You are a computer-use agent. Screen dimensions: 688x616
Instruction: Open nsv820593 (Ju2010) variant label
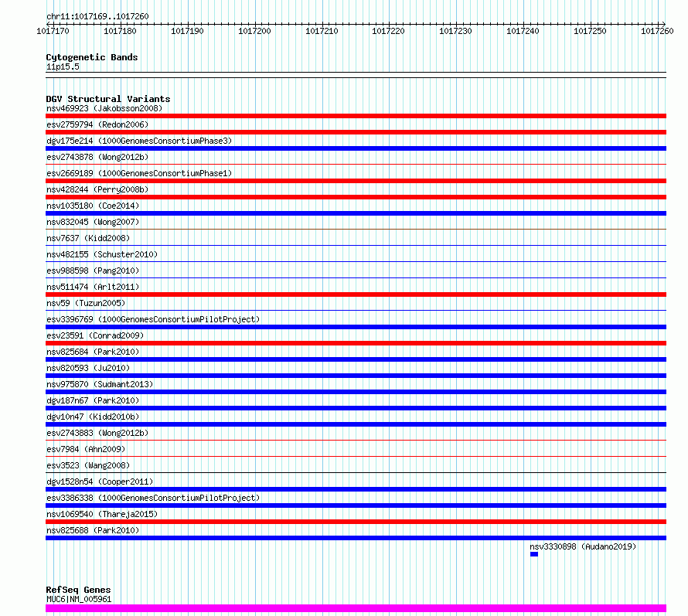(x=88, y=368)
